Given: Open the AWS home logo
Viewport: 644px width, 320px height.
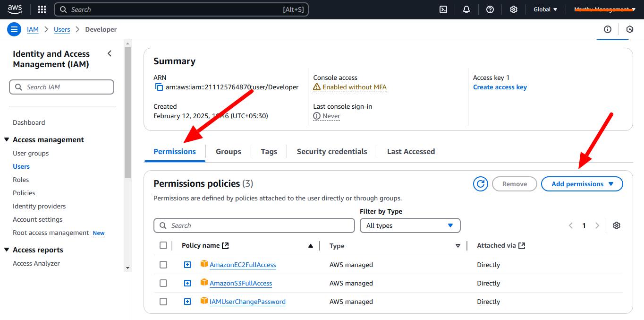Looking at the screenshot, I should point(15,9).
